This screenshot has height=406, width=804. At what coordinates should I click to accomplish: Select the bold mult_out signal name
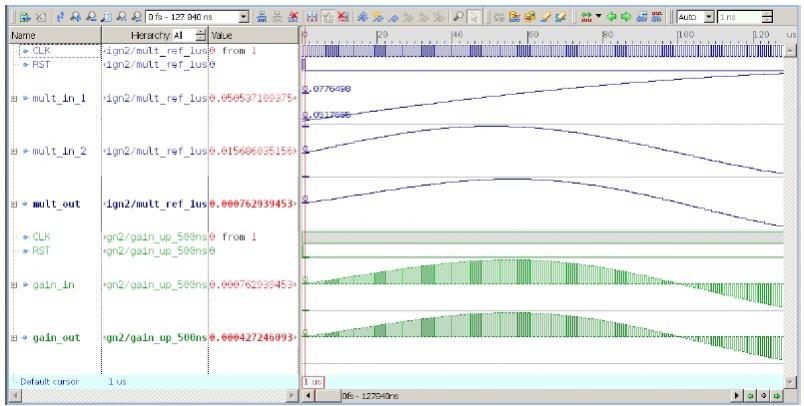click(56, 204)
